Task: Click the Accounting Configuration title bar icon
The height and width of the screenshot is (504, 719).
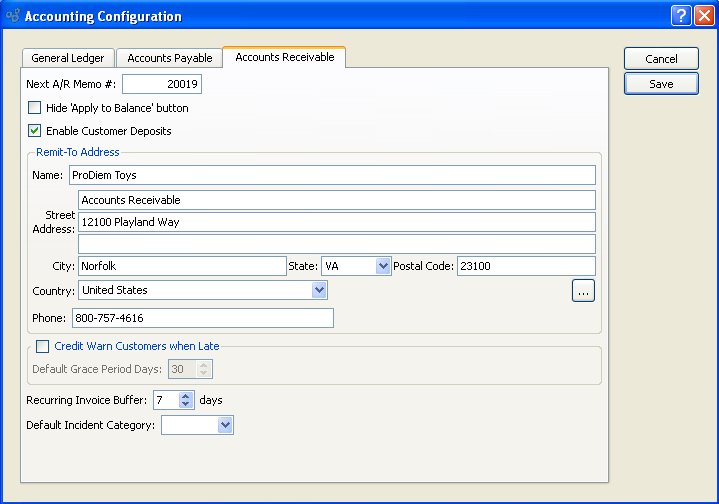Action: [x=12, y=16]
